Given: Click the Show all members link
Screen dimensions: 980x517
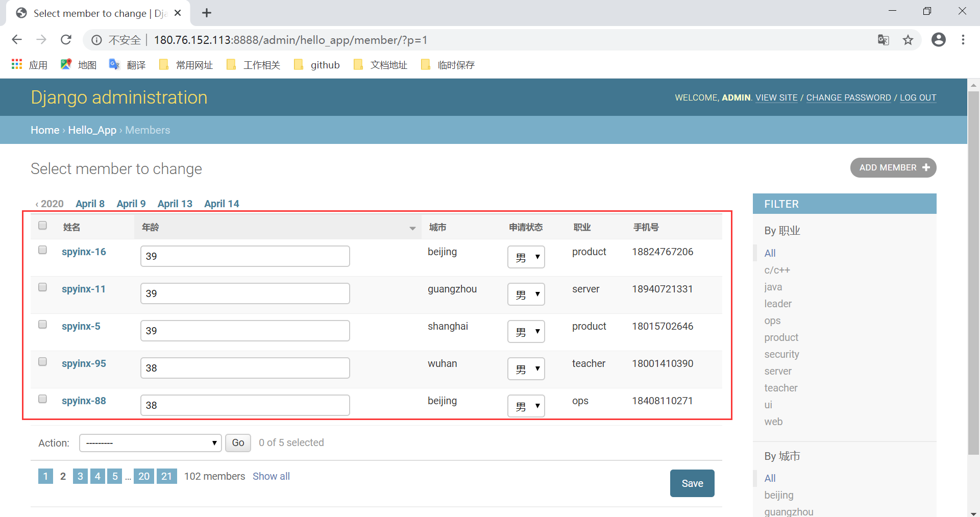Looking at the screenshot, I should (x=271, y=476).
